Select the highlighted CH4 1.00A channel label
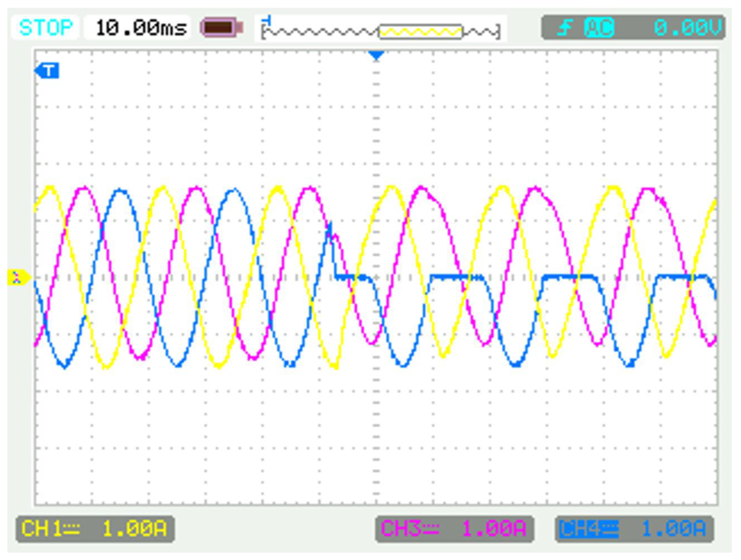The height and width of the screenshot is (560, 741). (x=634, y=528)
